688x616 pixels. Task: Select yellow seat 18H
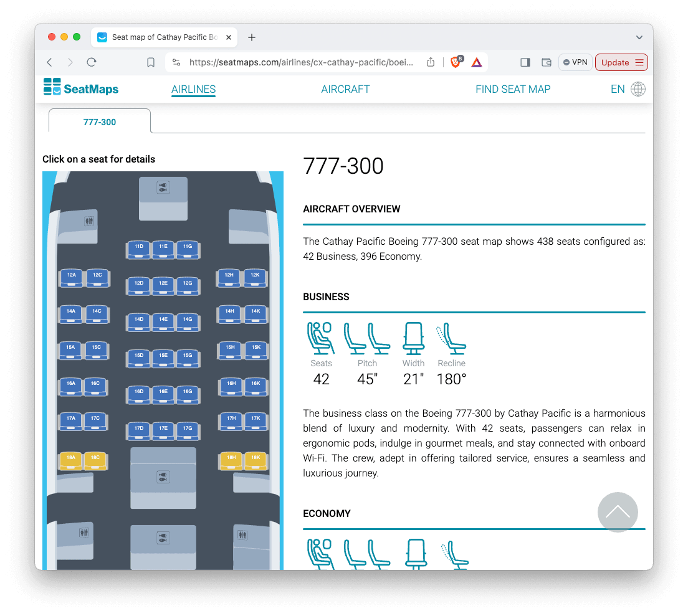coord(231,461)
